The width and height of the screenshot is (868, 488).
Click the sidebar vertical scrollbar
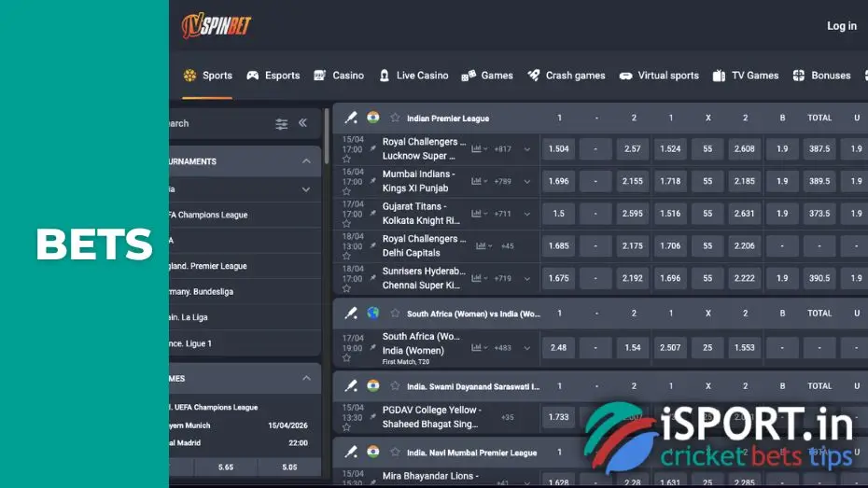click(x=327, y=136)
